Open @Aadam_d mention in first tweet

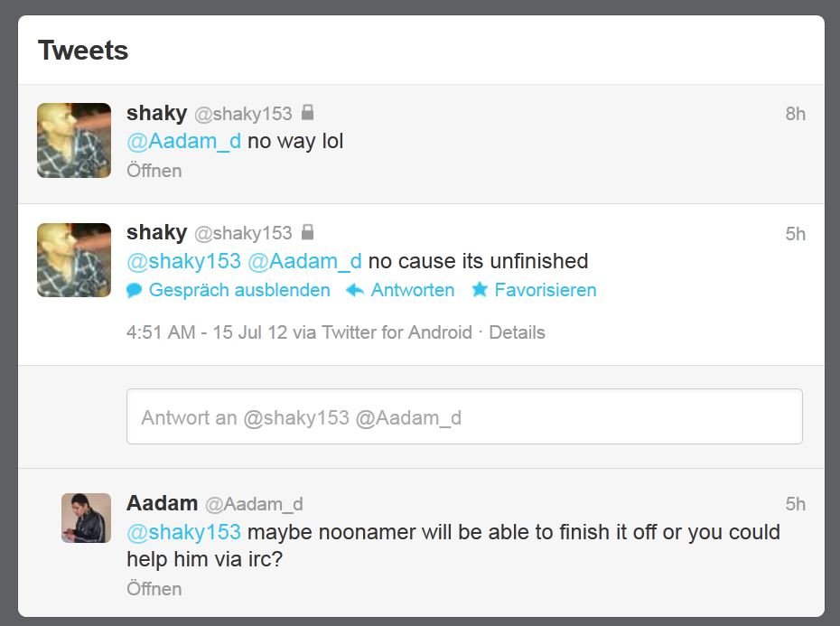pyautogui.click(x=183, y=142)
